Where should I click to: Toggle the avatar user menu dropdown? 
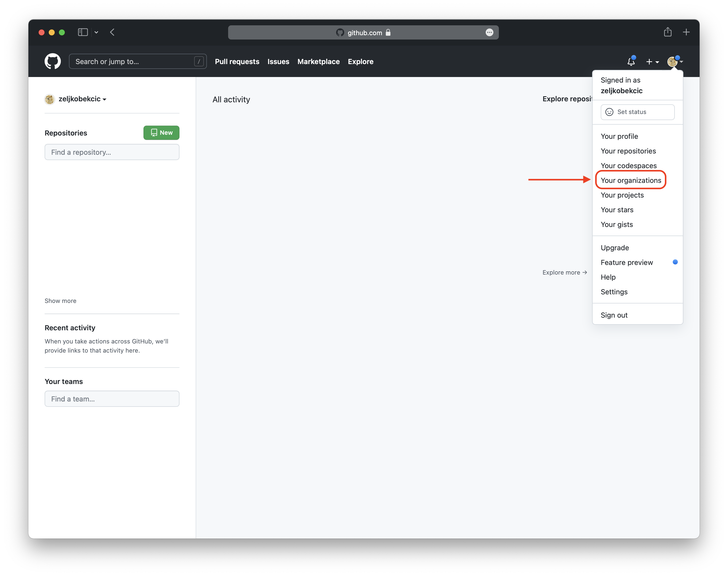click(675, 62)
